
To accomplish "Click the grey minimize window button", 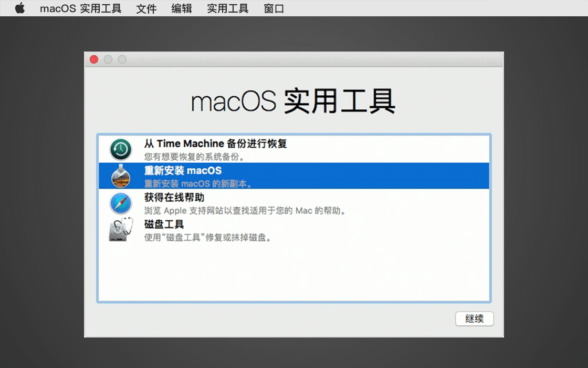I will pos(108,59).
